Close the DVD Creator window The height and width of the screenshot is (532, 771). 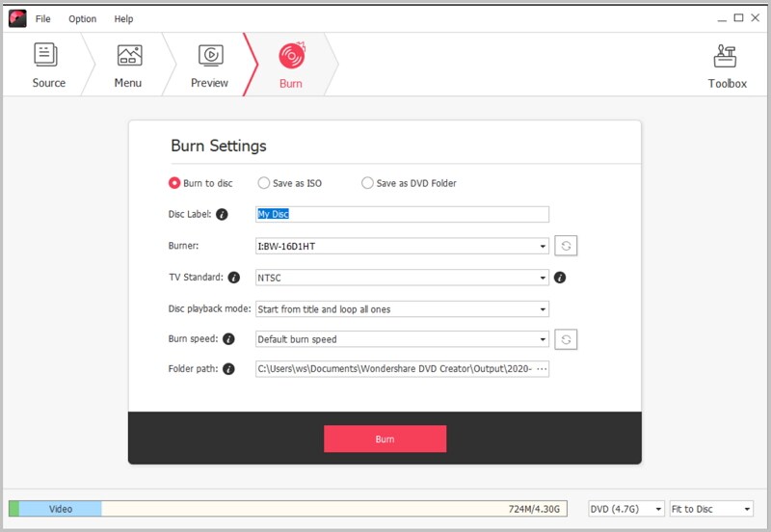click(x=756, y=17)
